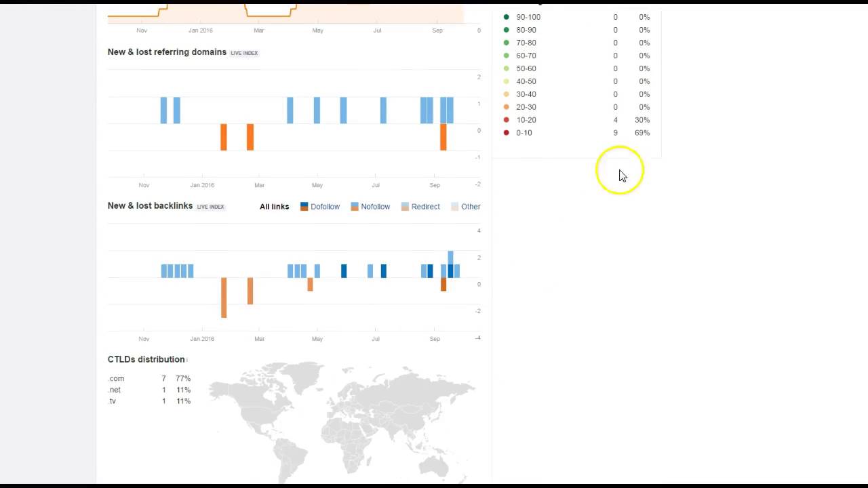Screen dimensions: 868x488
Task: Click the CTLDs distribution heading
Action: click(146, 359)
